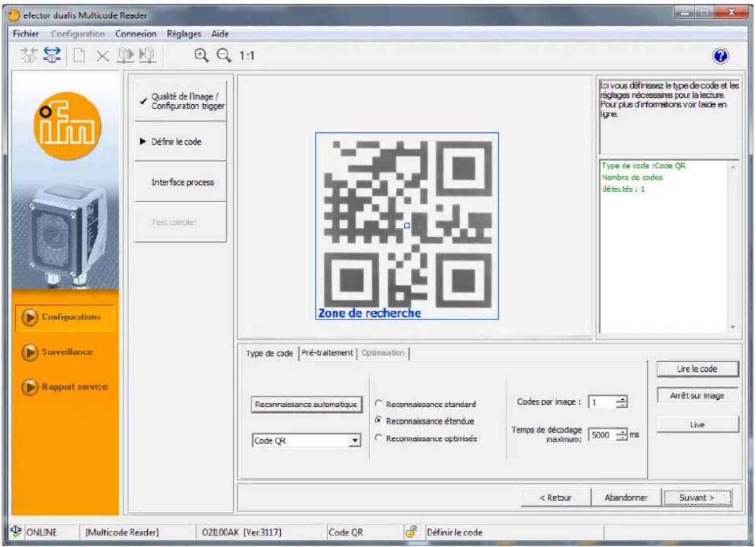The width and height of the screenshot is (756, 547).
Task: Go back with the < Retour button
Action: (556, 498)
